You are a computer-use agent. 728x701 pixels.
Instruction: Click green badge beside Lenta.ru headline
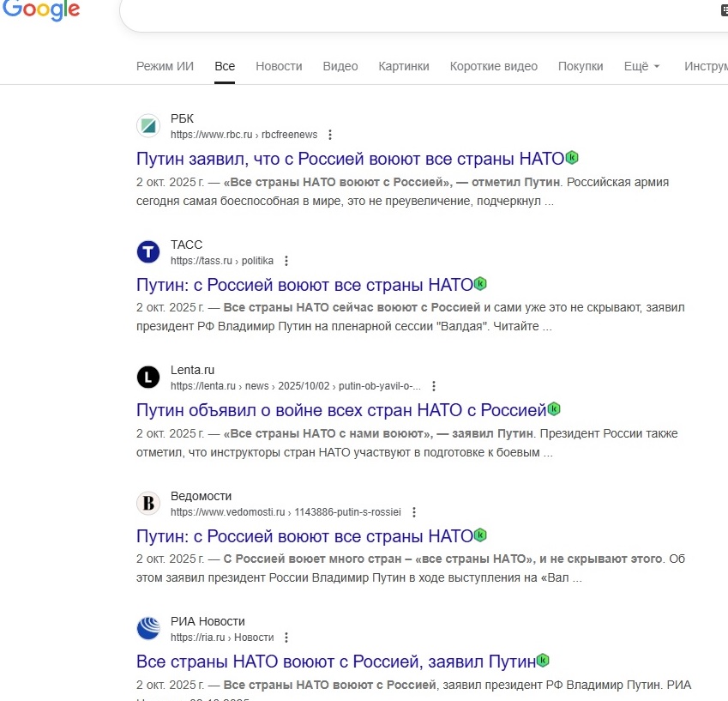(554, 409)
